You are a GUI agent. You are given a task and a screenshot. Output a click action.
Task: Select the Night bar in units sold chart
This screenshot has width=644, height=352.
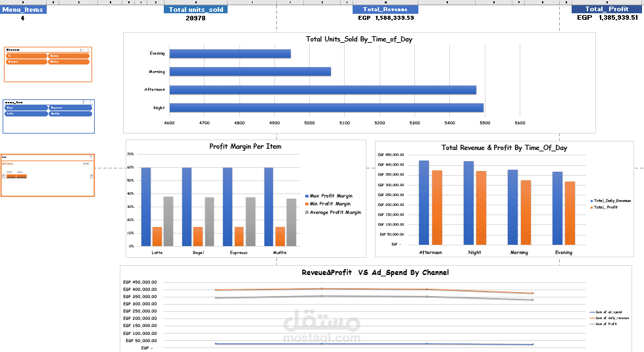click(x=326, y=108)
